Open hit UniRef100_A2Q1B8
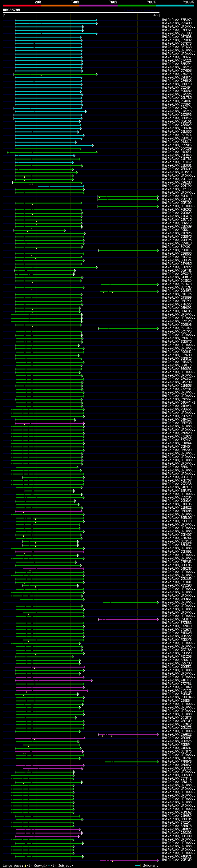Viewport: 197px width, 868px height. [x=177, y=200]
